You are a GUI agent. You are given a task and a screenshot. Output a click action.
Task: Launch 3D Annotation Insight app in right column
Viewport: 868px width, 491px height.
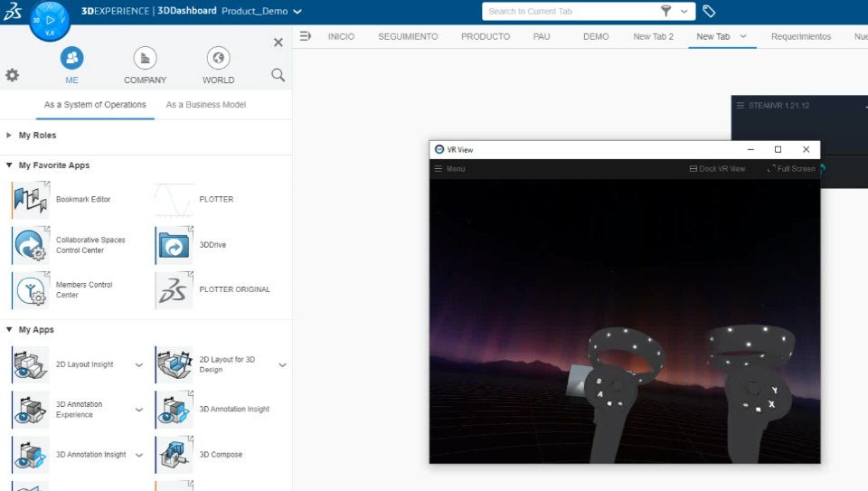(175, 410)
